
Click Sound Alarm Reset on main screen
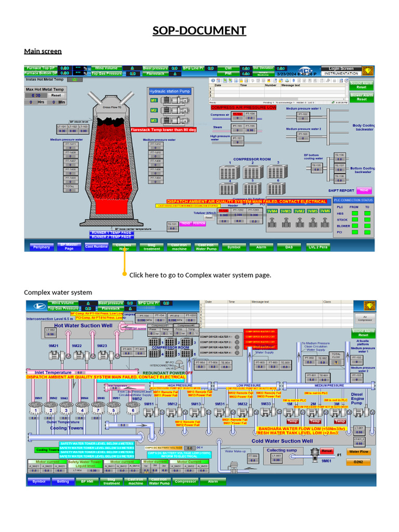(362, 85)
